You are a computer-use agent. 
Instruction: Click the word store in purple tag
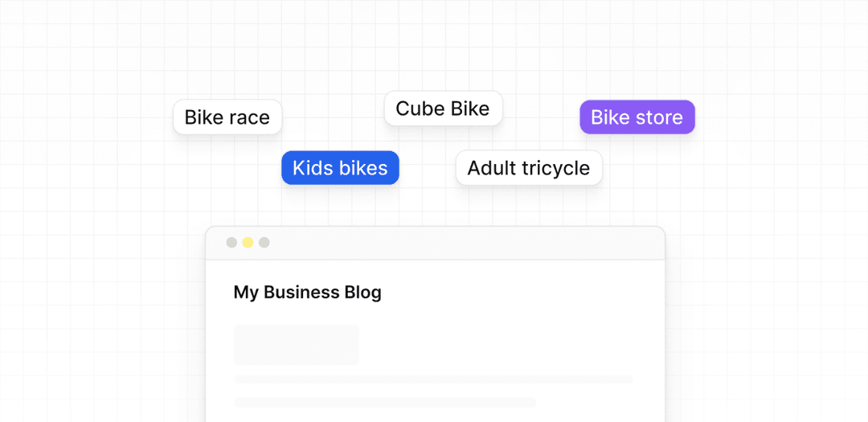pos(659,117)
